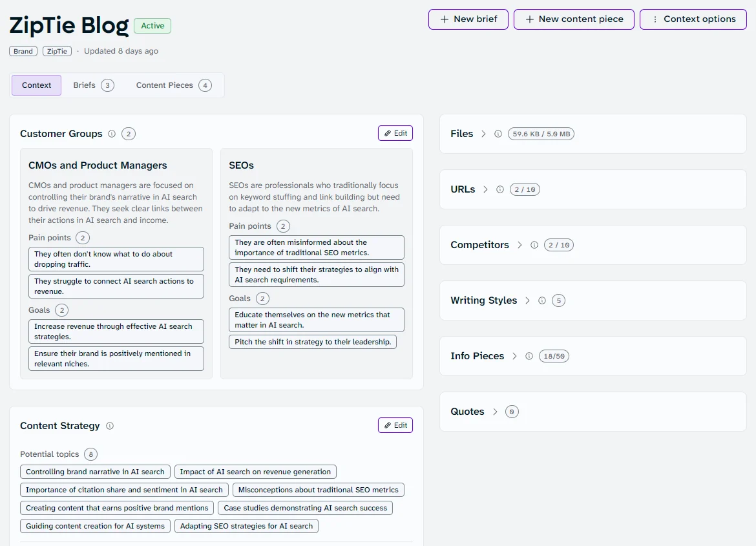
Task: Click the info icon beside Content Strategy
Action: pos(110,426)
